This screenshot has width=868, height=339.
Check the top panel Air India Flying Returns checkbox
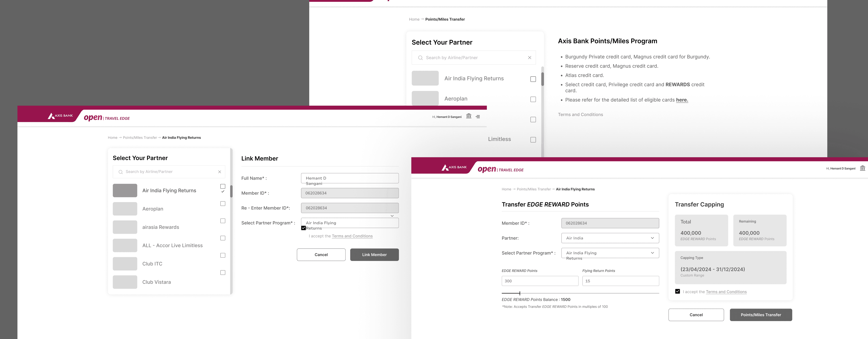coord(533,79)
